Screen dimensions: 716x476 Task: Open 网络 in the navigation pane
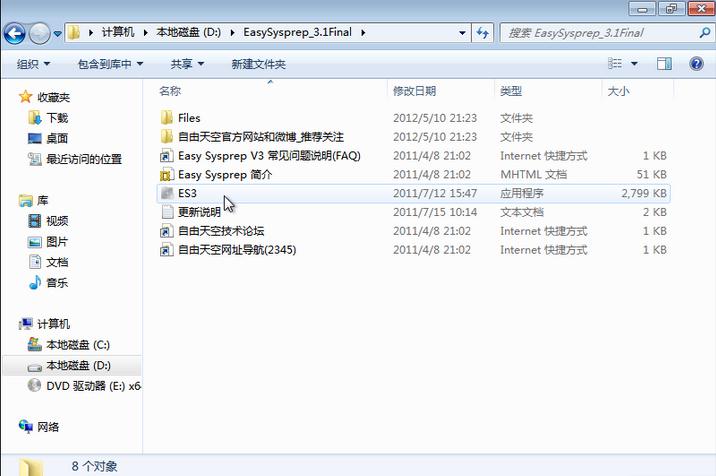click(48, 427)
